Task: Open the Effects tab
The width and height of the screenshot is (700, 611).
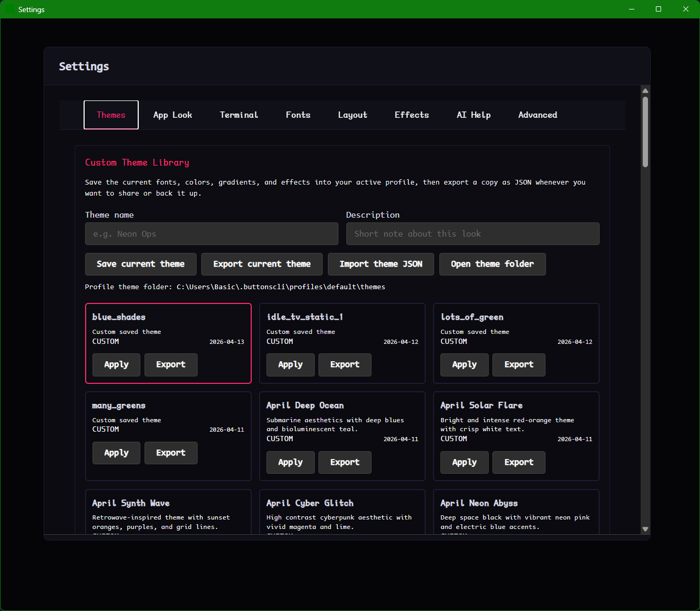Action: 411,115
